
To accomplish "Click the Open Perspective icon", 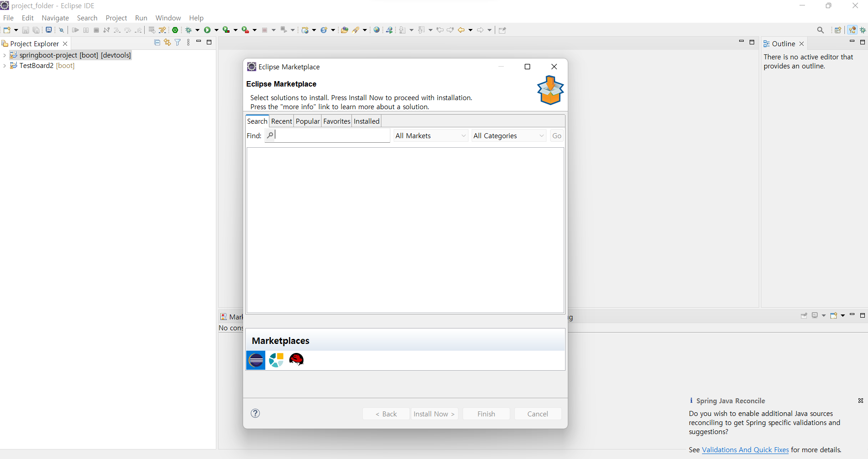I will pos(838,30).
